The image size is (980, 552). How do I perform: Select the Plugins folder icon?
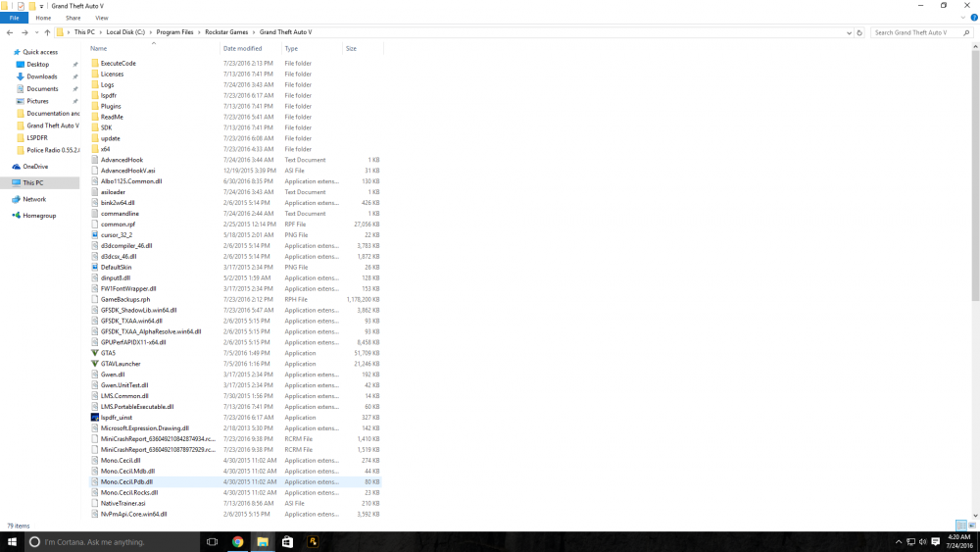tap(95, 106)
